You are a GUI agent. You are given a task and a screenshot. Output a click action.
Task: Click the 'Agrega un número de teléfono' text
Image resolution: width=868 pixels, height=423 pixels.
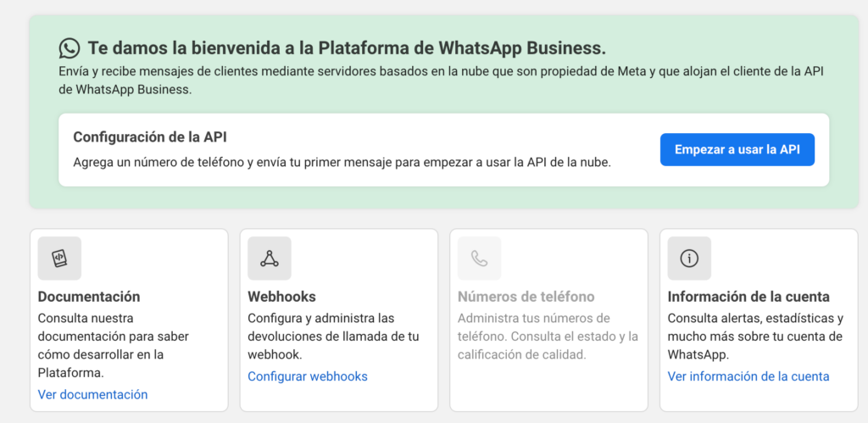pyautogui.click(x=341, y=161)
